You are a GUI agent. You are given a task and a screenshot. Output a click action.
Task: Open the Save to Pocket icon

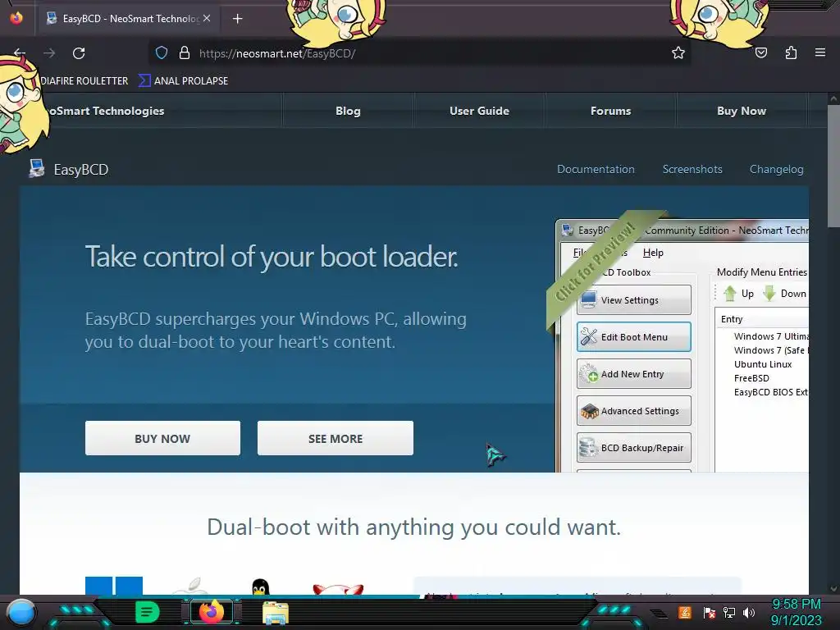click(x=761, y=53)
